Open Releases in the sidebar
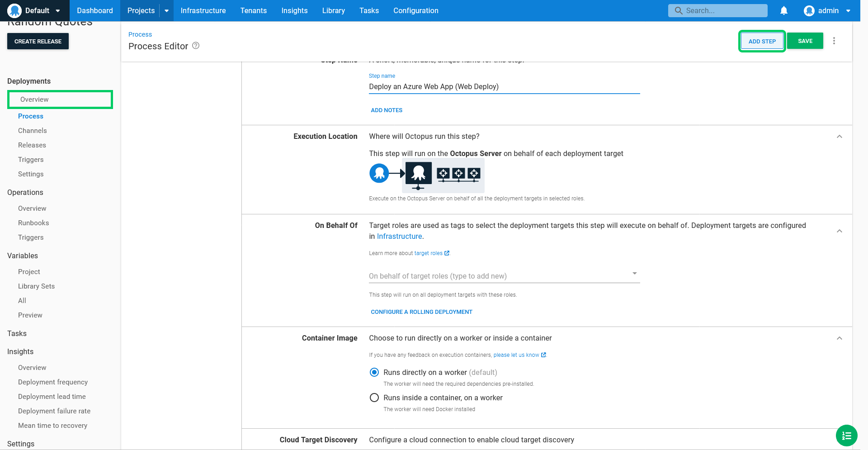 [x=32, y=145]
